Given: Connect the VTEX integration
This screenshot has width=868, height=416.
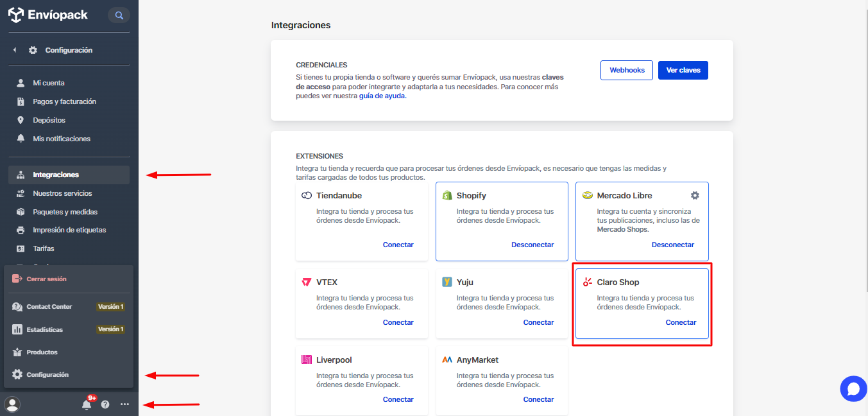Looking at the screenshot, I should (398, 322).
